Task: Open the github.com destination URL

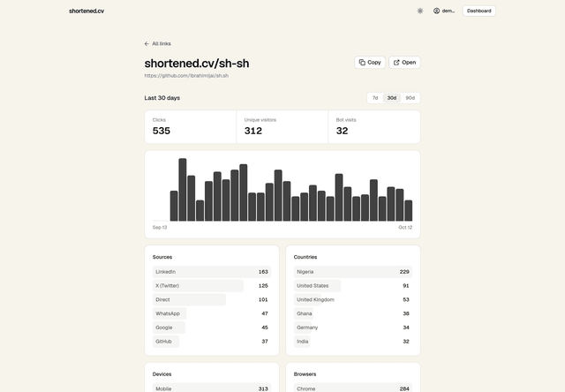Action: tap(186, 76)
